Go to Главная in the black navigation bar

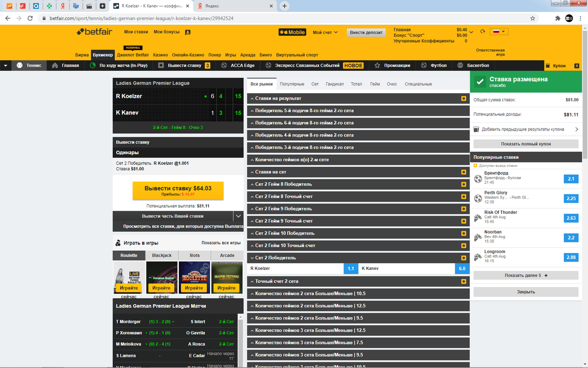pyautogui.click(x=66, y=65)
